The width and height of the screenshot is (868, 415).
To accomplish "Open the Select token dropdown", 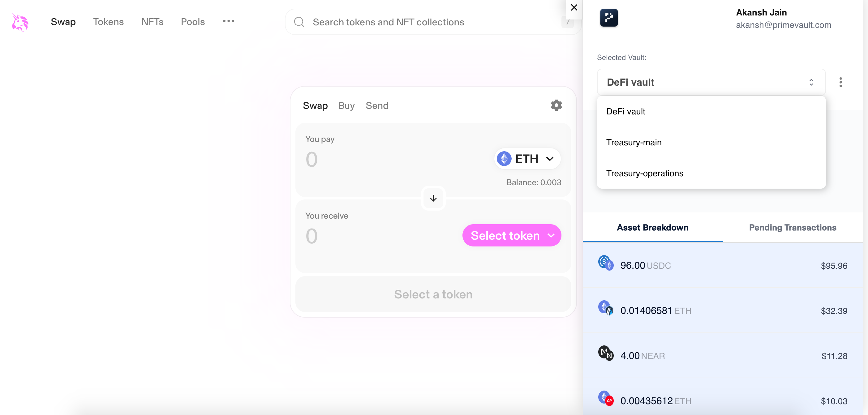I will pyautogui.click(x=512, y=235).
